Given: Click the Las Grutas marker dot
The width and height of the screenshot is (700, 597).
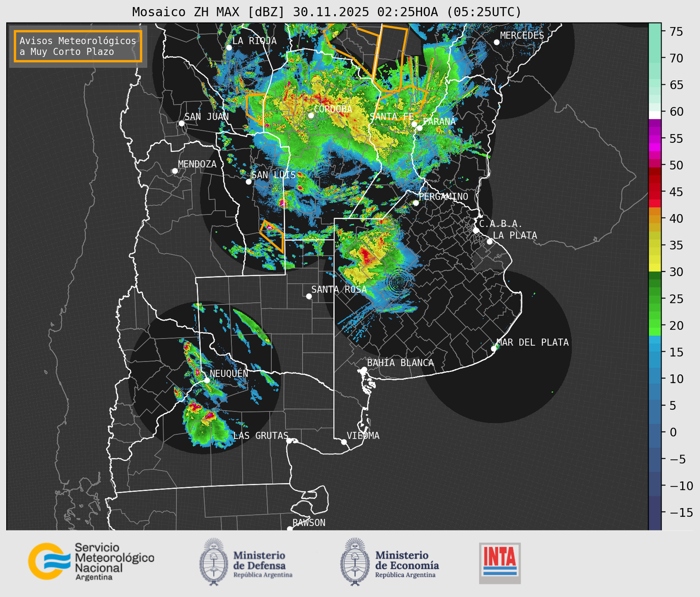Looking at the screenshot, I should point(289,441).
